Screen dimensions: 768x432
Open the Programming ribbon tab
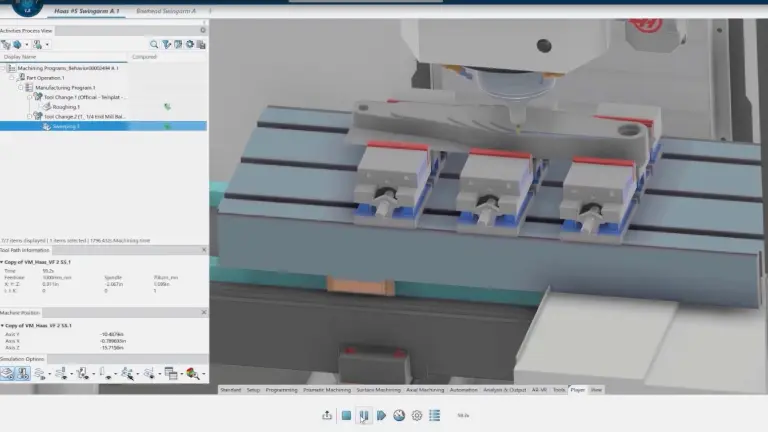282,390
